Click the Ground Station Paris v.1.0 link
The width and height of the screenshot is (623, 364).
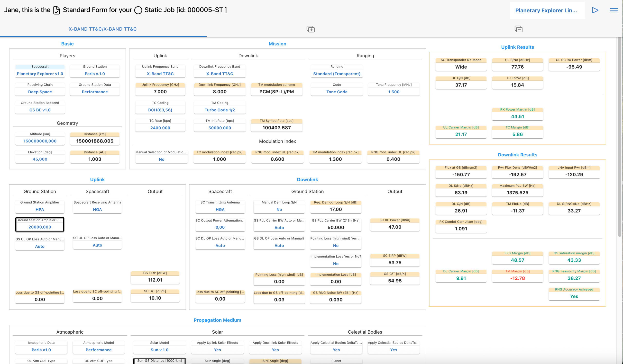tap(95, 74)
